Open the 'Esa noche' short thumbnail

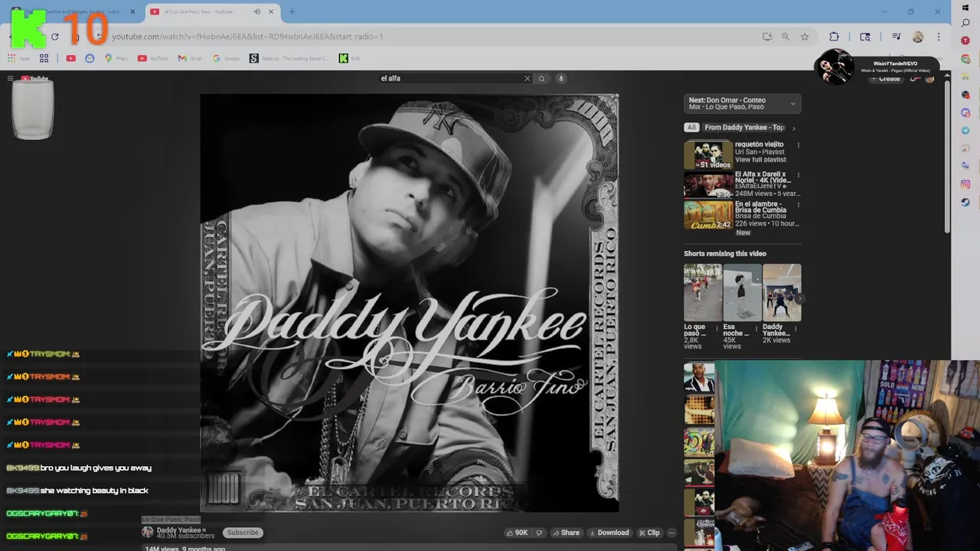pyautogui.click(x=742, y=292)
